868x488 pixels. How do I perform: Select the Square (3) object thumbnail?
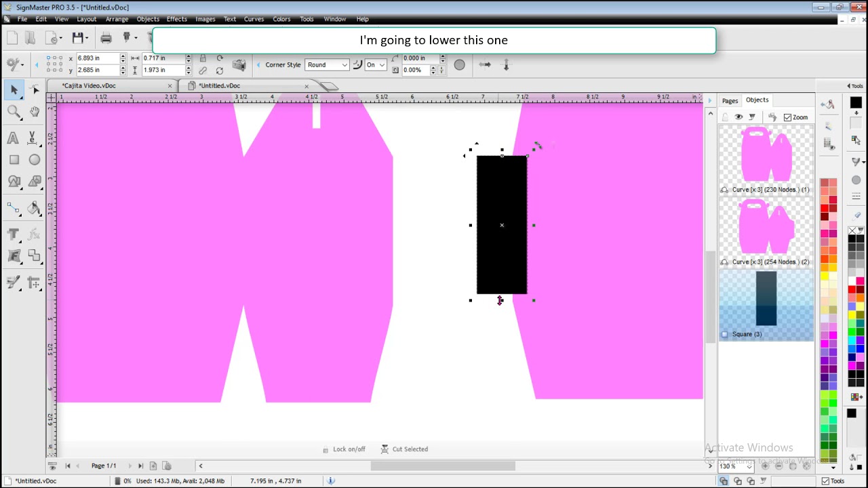(x=766, y=304)
